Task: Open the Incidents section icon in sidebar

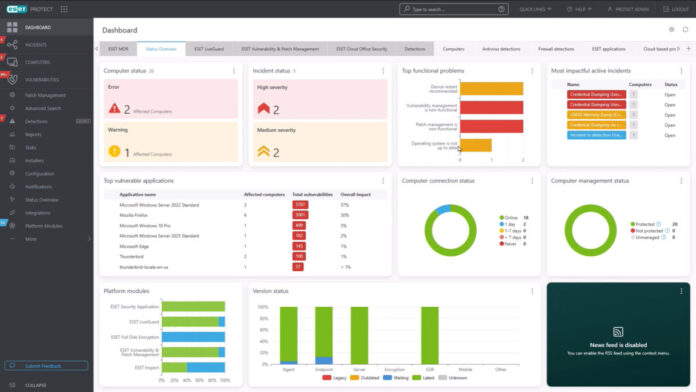Action: click(x=12, y=44)
